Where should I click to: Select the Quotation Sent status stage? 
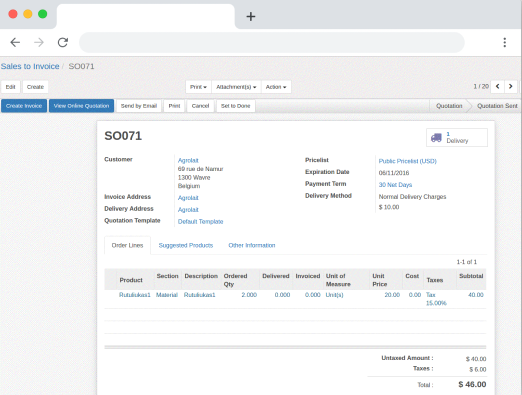pos(497,106)
